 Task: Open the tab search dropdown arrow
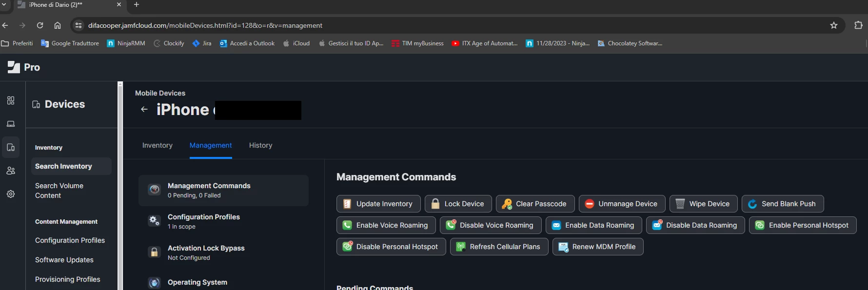click(4, 4)
